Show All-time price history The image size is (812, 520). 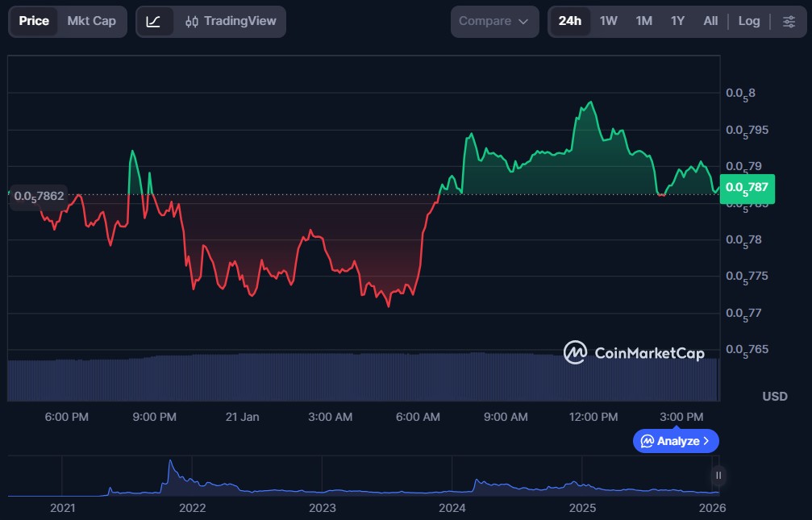710,22
